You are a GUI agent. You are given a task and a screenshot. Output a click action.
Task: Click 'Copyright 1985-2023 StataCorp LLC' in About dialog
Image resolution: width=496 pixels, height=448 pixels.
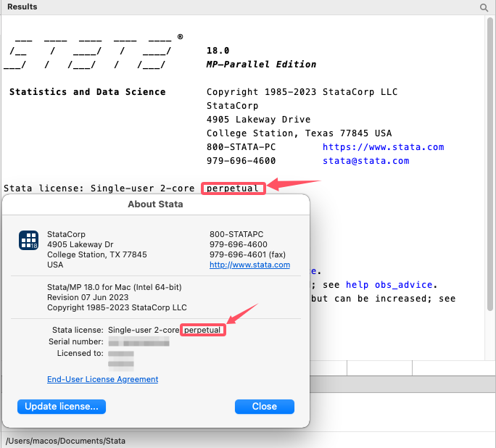coord(117,307)
